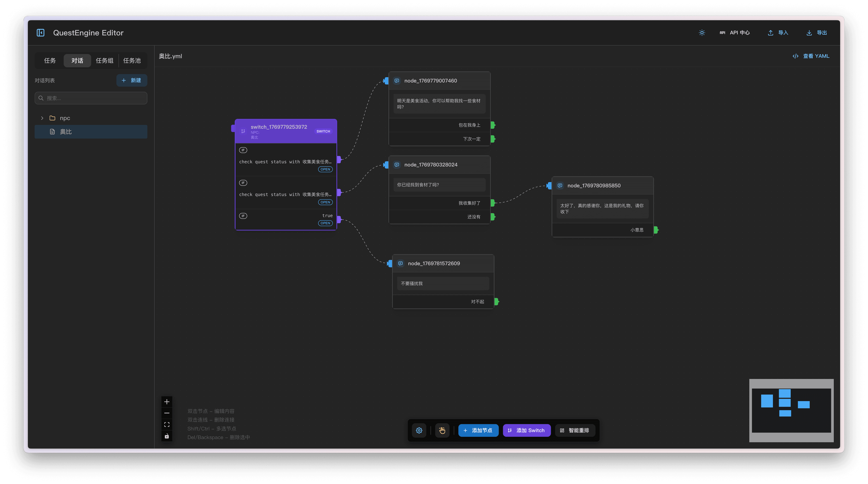Click the green output port of 小意思
This screenshot has width=868, height=484.
tap(656, 230)
